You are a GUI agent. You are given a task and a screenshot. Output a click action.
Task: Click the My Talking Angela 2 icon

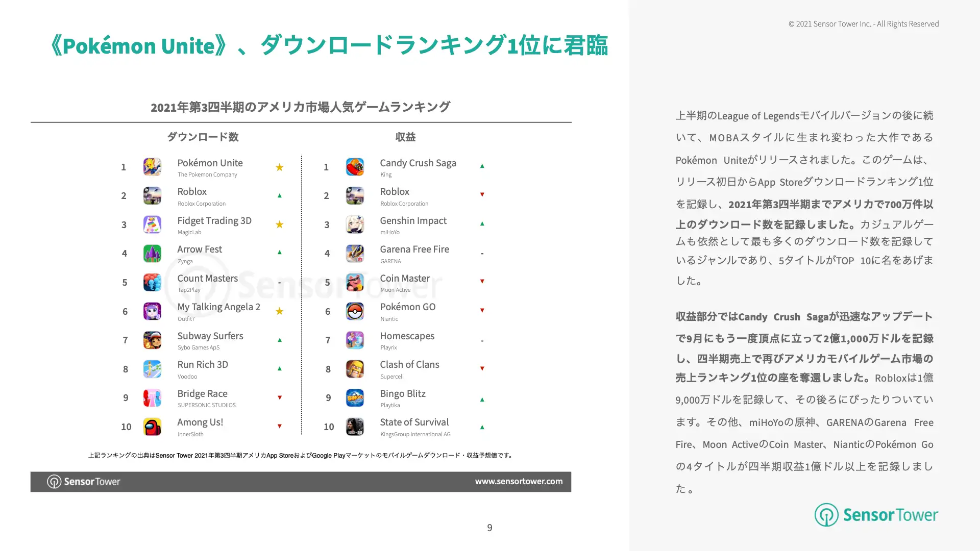152,311
